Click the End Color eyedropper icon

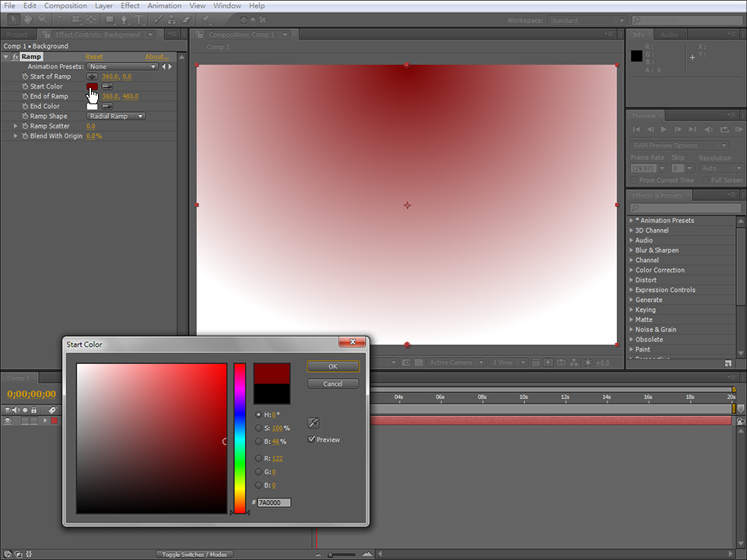(x=107, y=107)
